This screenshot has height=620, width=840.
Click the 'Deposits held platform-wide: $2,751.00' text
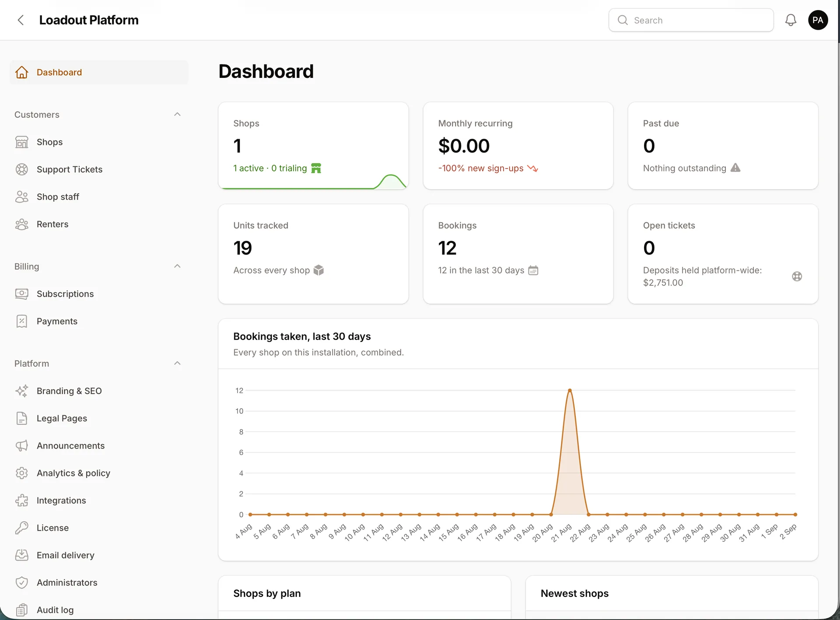[x=702, y=277]
